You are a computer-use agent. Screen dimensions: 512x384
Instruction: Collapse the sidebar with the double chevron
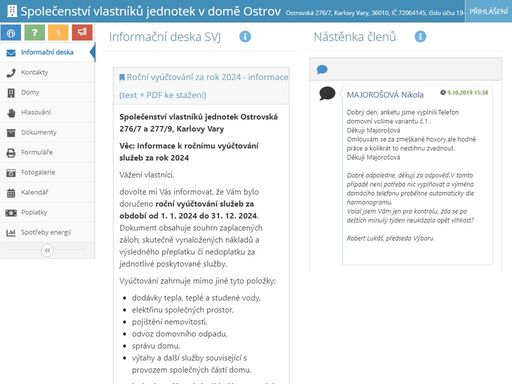[x=47, y=250]
